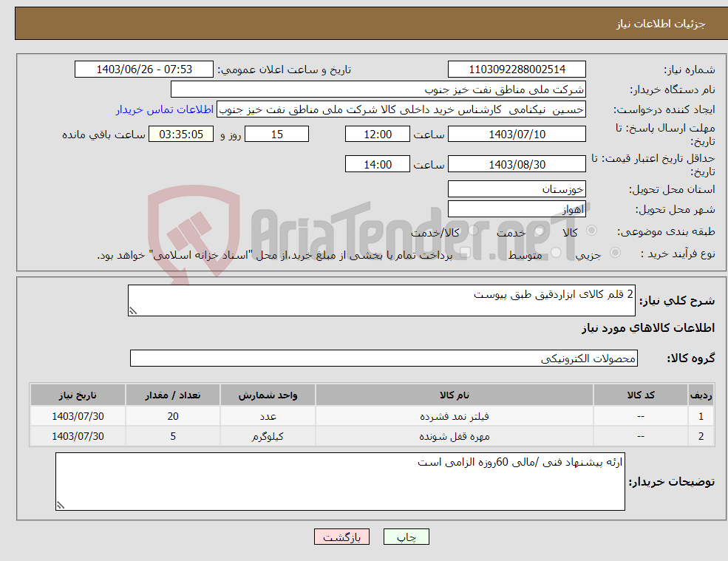Viewport: 728px width, 561px height.
Task: Click the remaining time field 03:35:05
Action: tap(181, 135)
